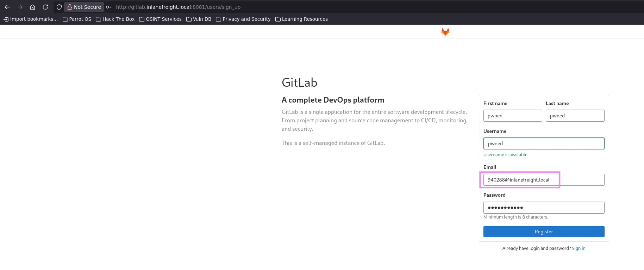The width and height of the screenshot is (644, 270).
Task: Click the GitLab fox logo
Action: (x=445, y=32)
